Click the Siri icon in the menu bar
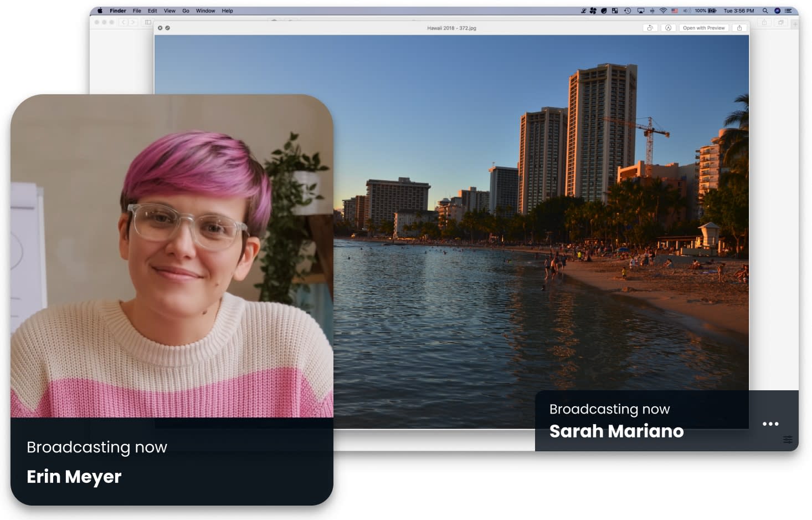Image resolution: width=812 pixels, height=520 pixels. (778, 11)
